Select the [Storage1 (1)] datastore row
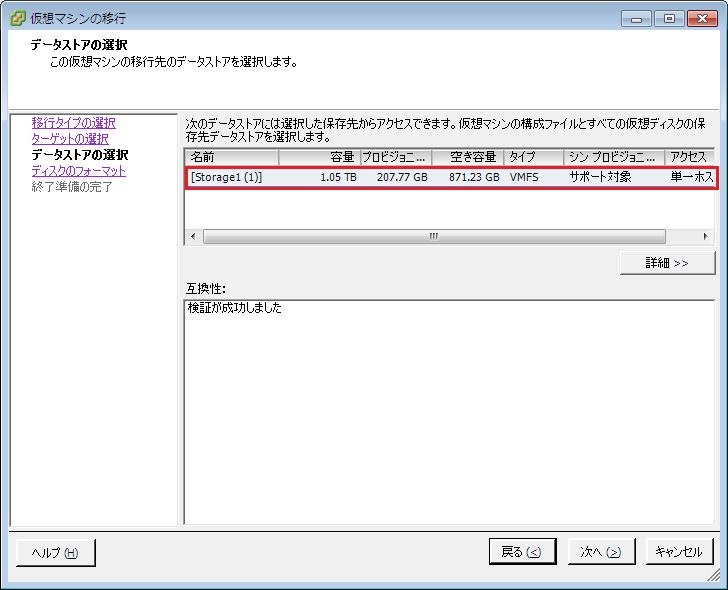Viewport: 728px width, 590px height. tap(451, 177)
